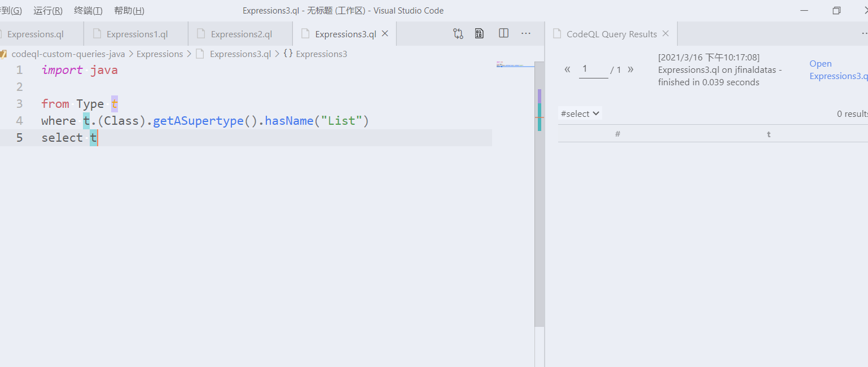The width and height of the screenshot is (868, 367).
Task: Go to the next results page
Action: point(630,69)
